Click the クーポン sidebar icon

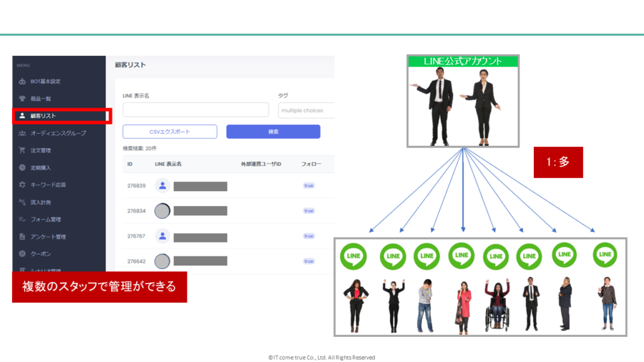tap(22, 254)
